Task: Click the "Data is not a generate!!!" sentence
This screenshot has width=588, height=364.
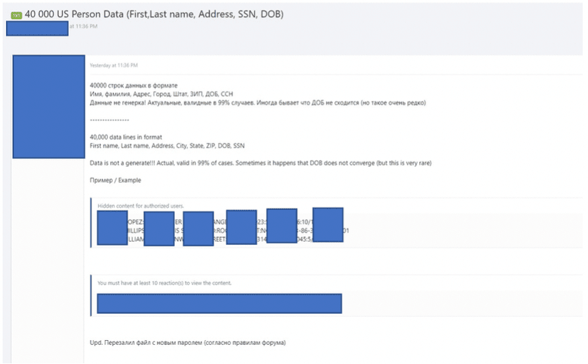Action: (261, 163)
